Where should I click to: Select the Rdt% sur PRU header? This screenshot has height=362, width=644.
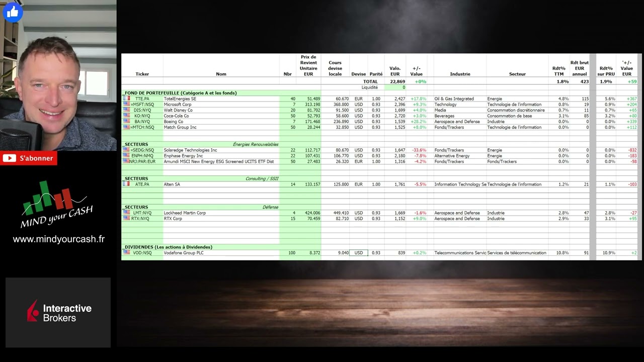click(606, 71)
